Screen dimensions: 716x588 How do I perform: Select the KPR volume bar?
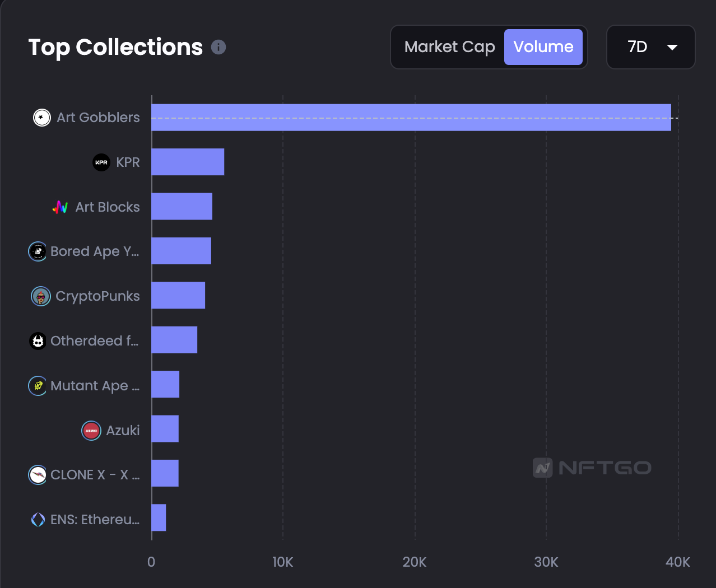tap(188, 162)
